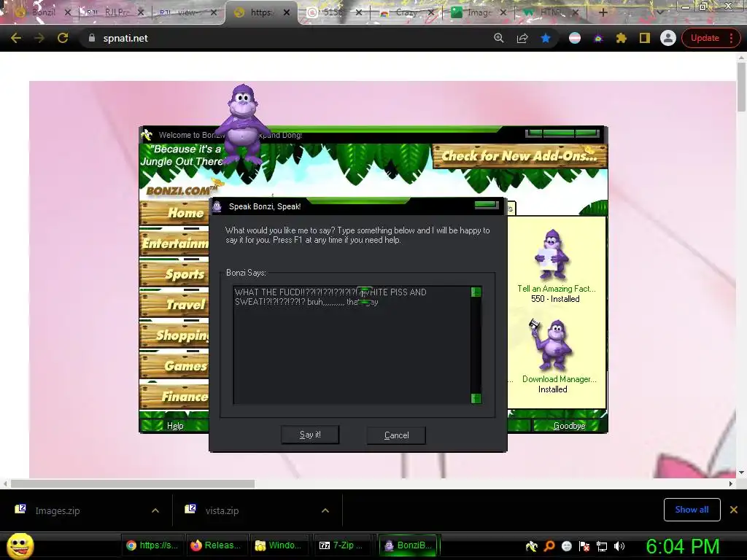
Task: Click the smiley face start button
Action: pyautogui.click(x=20, y=545)
